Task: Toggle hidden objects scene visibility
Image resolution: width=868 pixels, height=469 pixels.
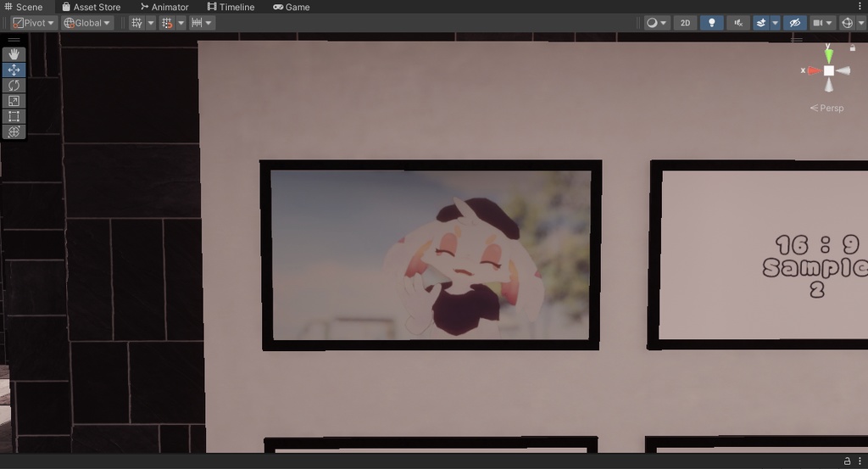Action: [795, 23]
